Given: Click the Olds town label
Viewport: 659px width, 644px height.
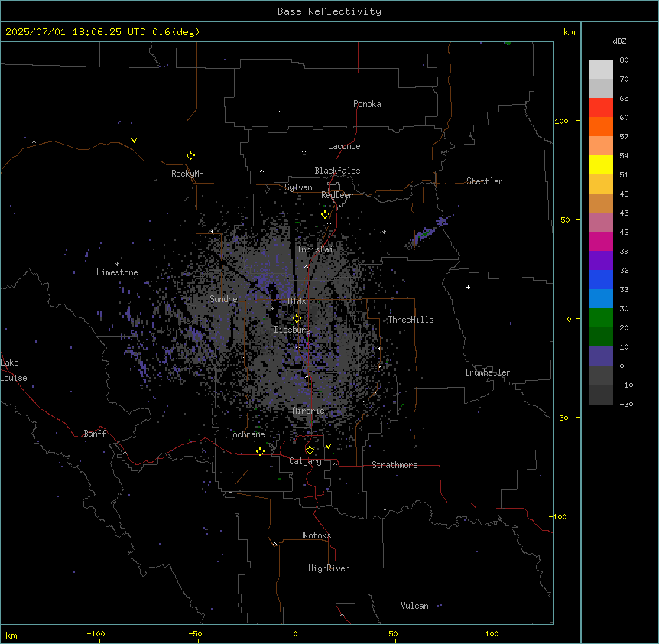Looking at the screenshot, I should 297,301.
